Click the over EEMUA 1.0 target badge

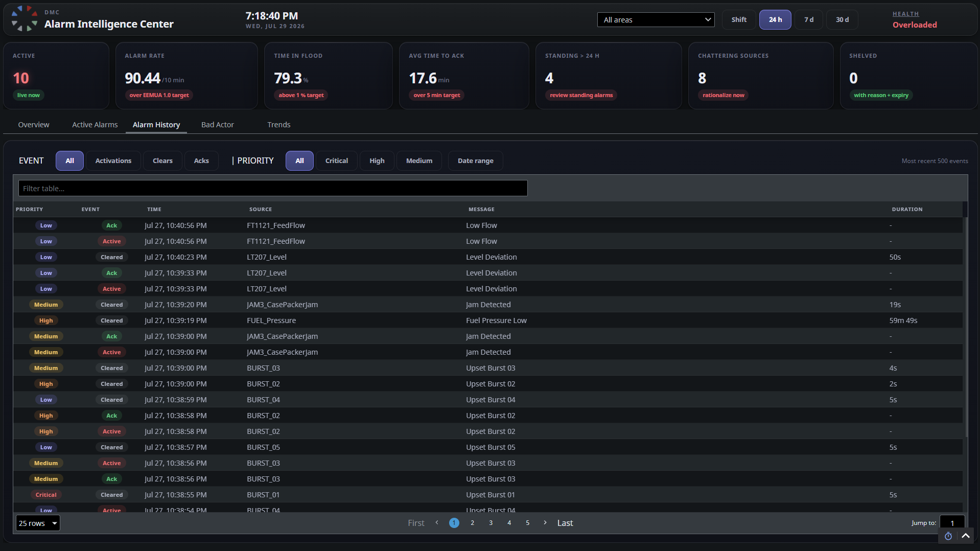pos(159,95)
